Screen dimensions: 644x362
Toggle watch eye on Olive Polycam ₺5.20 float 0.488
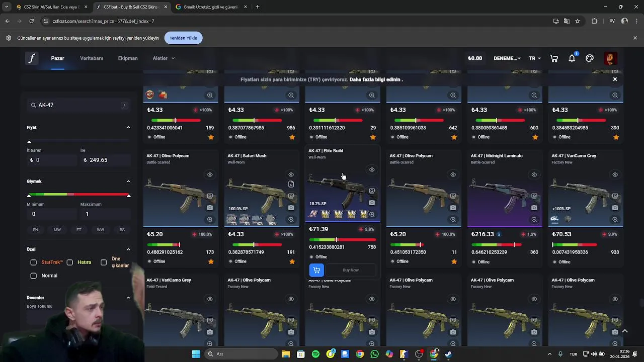pyautogui.click(x=210, y=175)
